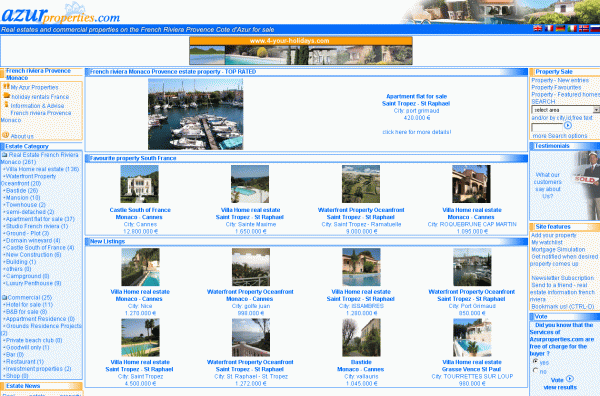
Task: Click the Commercial category folder icon
Action: tap(5, 297)
